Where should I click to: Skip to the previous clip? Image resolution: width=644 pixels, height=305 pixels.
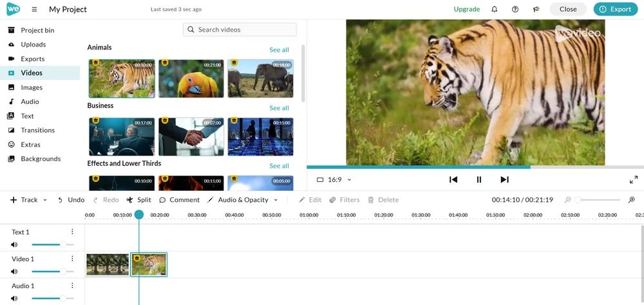click(453, 180)
